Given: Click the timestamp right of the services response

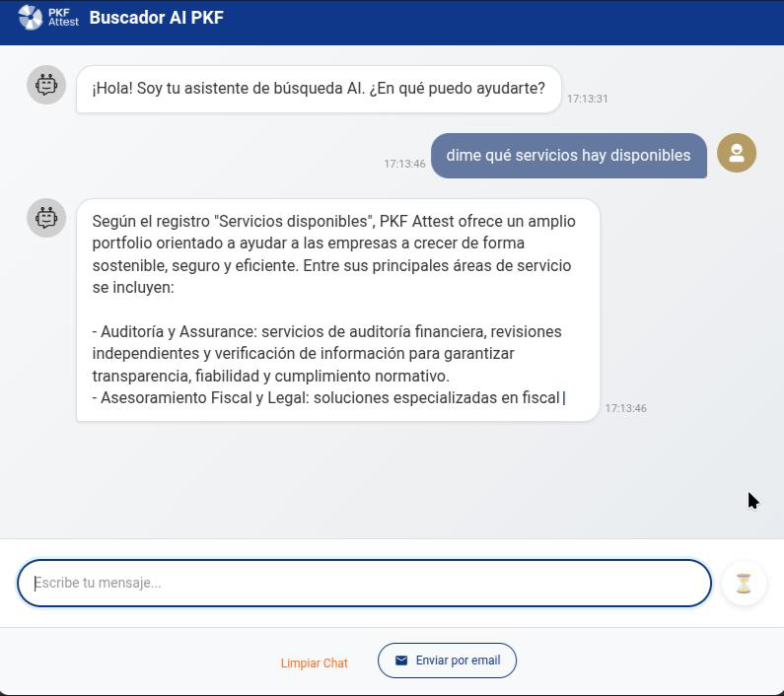Looking at the screenshot, I should (x=625, y=408).
